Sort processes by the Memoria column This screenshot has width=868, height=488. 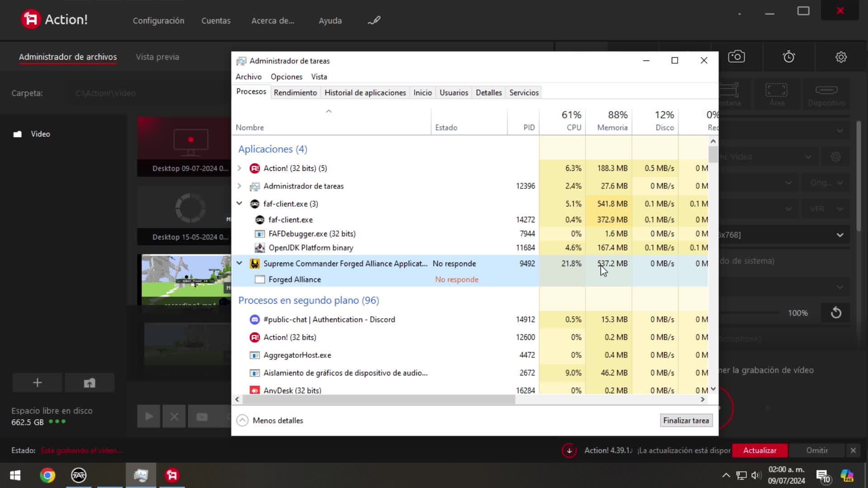pyautogui.click(x=612, y=127)
